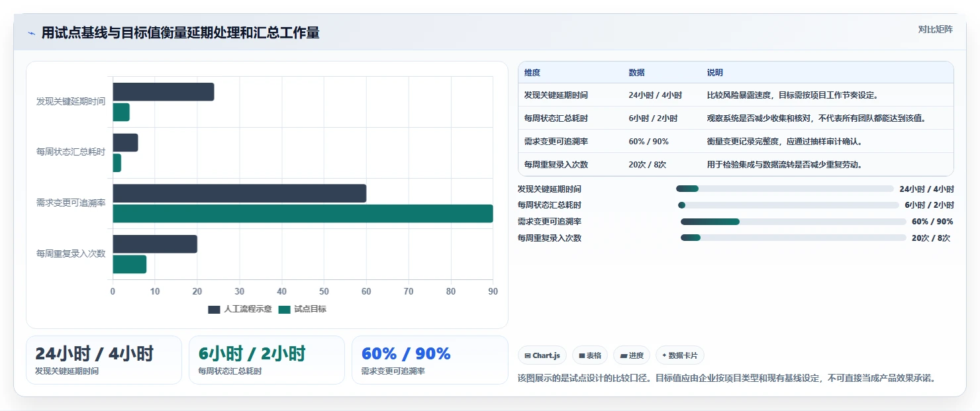Screen dimensions: 980x411
Task: Click the 每周状态汇总耗时 label on the chart axis
Action: (x=71, y=152)
